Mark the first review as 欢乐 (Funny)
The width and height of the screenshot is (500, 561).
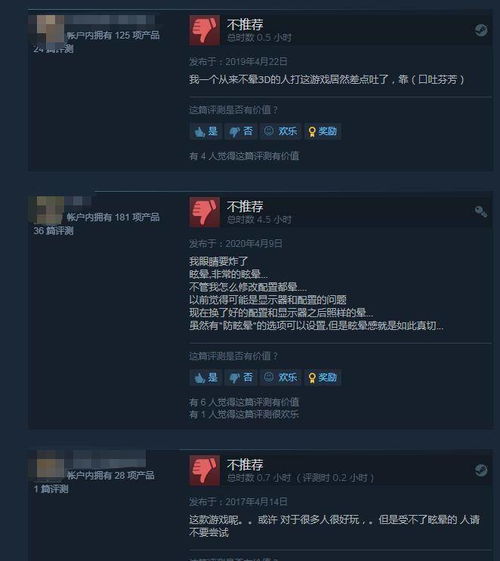(x=280, y=131)
